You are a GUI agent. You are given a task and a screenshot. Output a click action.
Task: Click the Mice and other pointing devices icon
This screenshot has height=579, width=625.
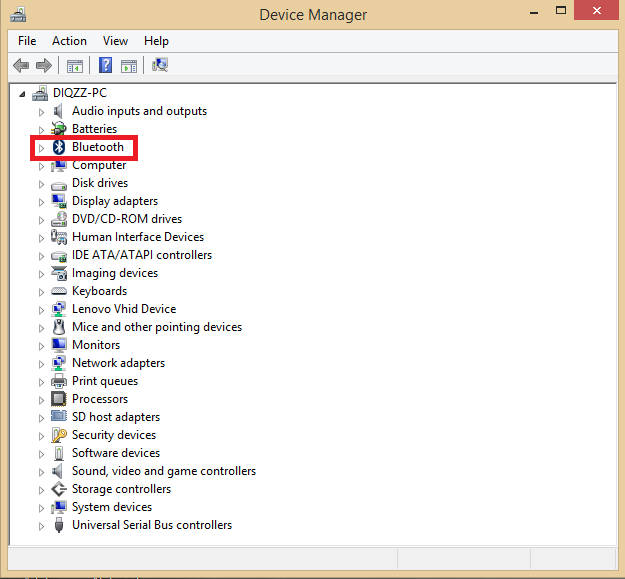pyautogui.click(x=59, y=327)
